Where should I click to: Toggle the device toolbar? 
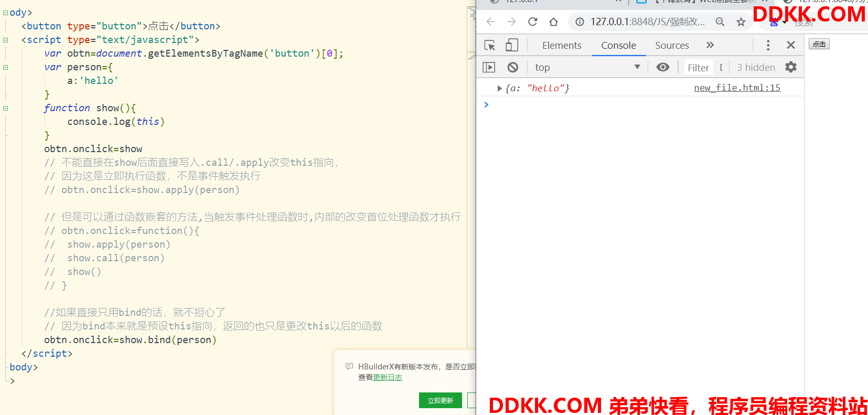point(512,45)
